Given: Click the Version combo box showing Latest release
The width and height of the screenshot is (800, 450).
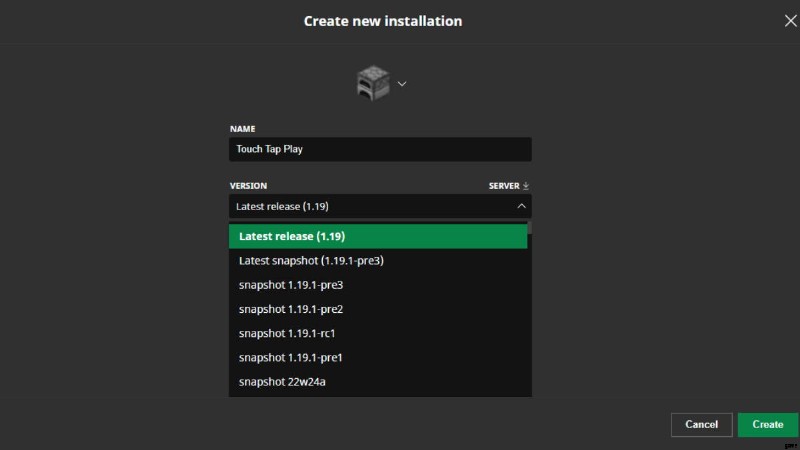Looking at the screenshot, I should coord(380,206).
